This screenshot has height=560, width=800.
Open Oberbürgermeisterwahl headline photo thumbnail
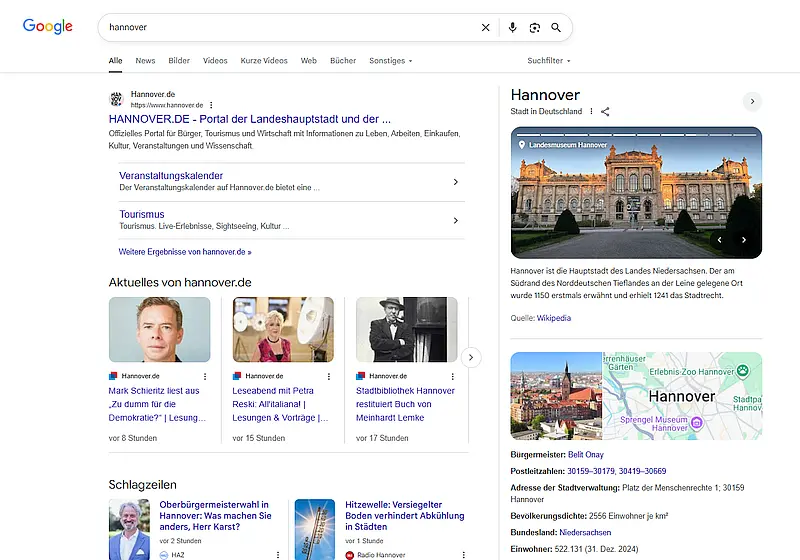pos(130,529)
